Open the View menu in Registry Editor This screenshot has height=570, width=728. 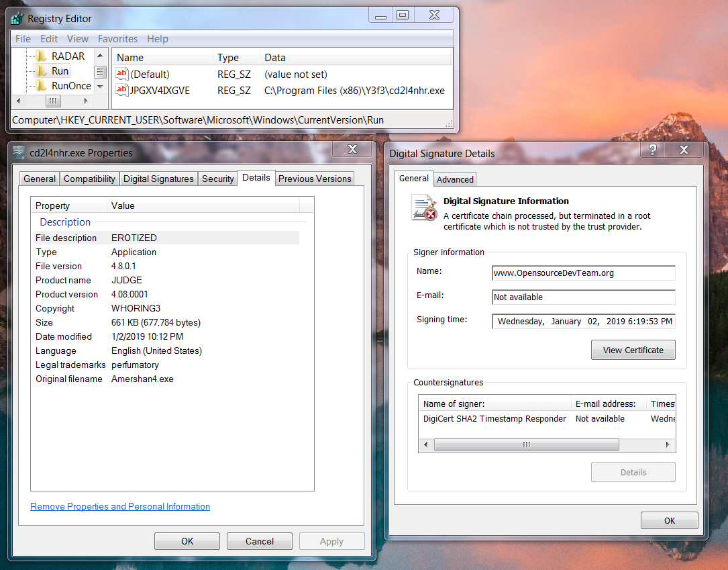click(x=78, y=39)
